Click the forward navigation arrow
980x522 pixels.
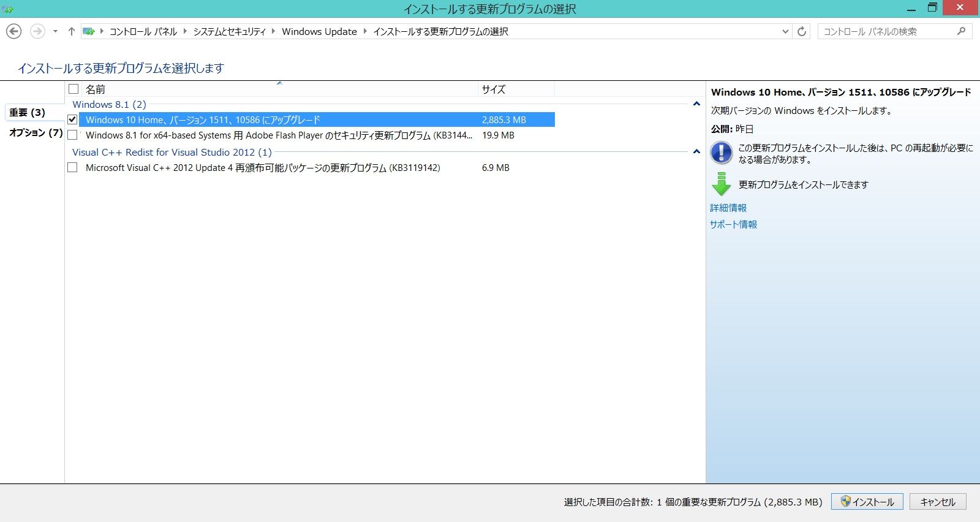pyautogui.click(x=37, y=31)
